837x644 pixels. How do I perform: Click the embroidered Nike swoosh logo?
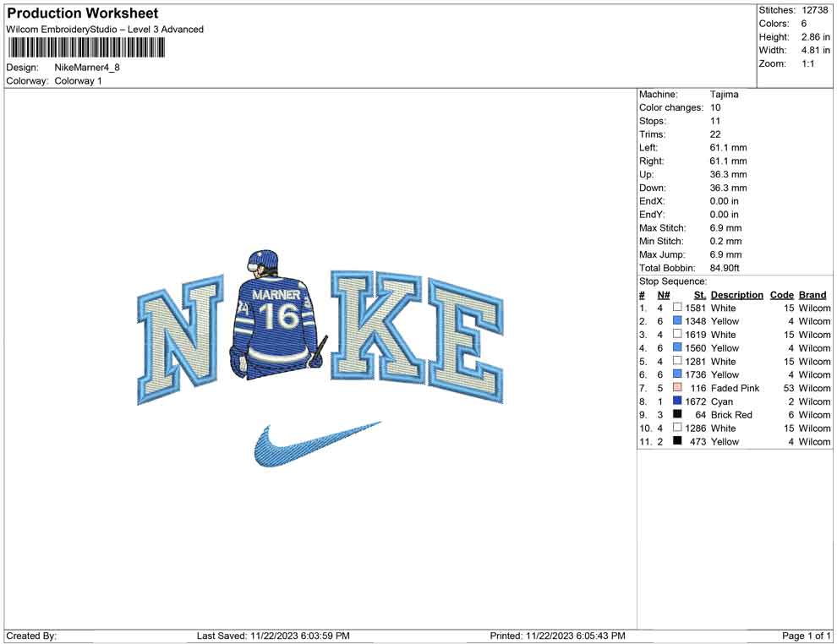point(318,444)
